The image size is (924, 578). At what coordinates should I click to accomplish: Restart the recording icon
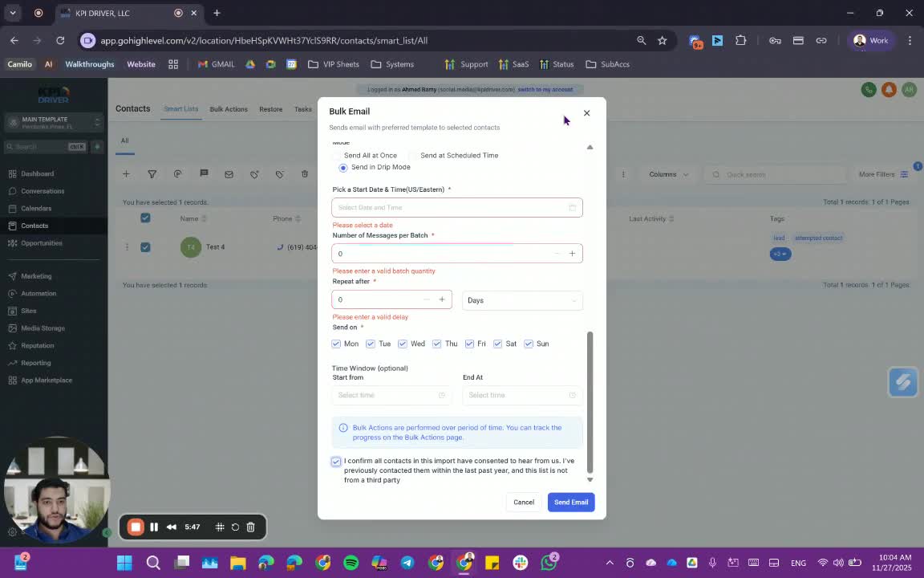pos(235,527)
